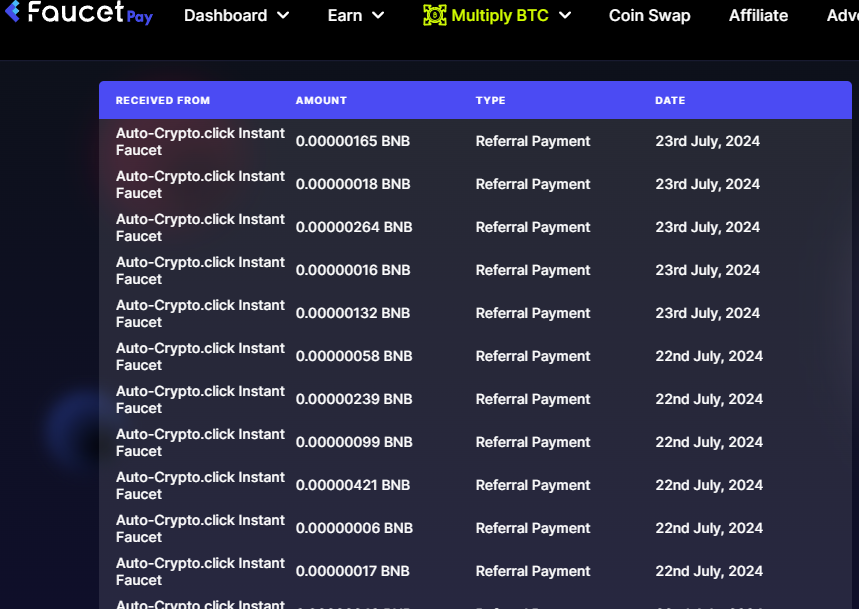
Task: Select the 0.00000016 BNB amount
Action: point(353,270)
